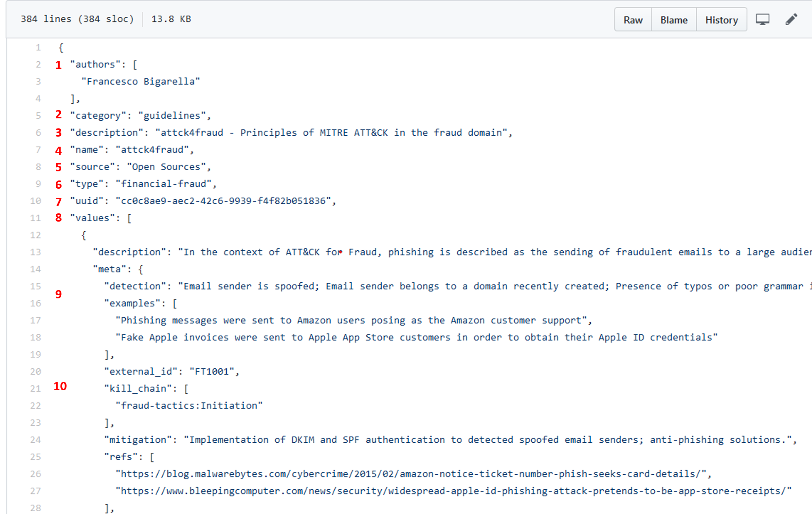Click the Amazon customer support phishing example
The height and width of the screenshot is (514, 812).
354,321
